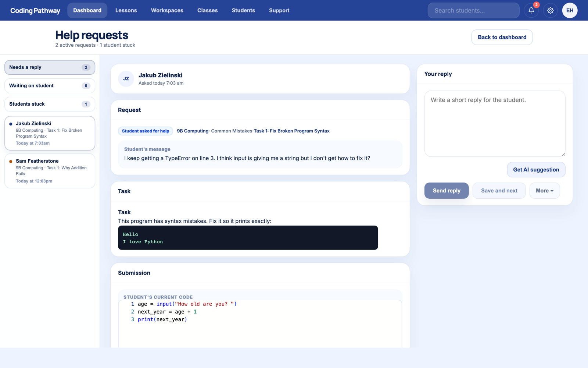Click the expected output code block
588x368 pixels.
tap(248, 238)
